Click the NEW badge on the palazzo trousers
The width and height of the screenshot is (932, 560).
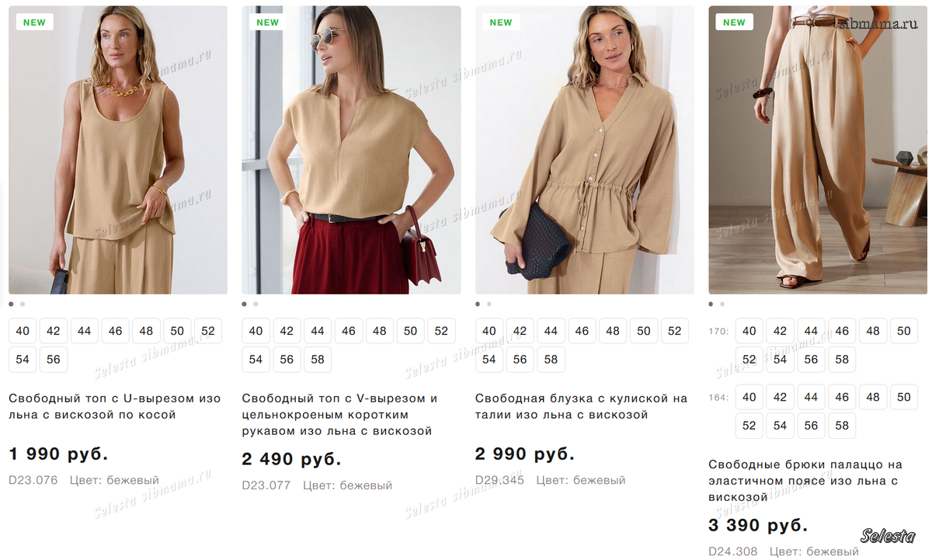(734, 23)
